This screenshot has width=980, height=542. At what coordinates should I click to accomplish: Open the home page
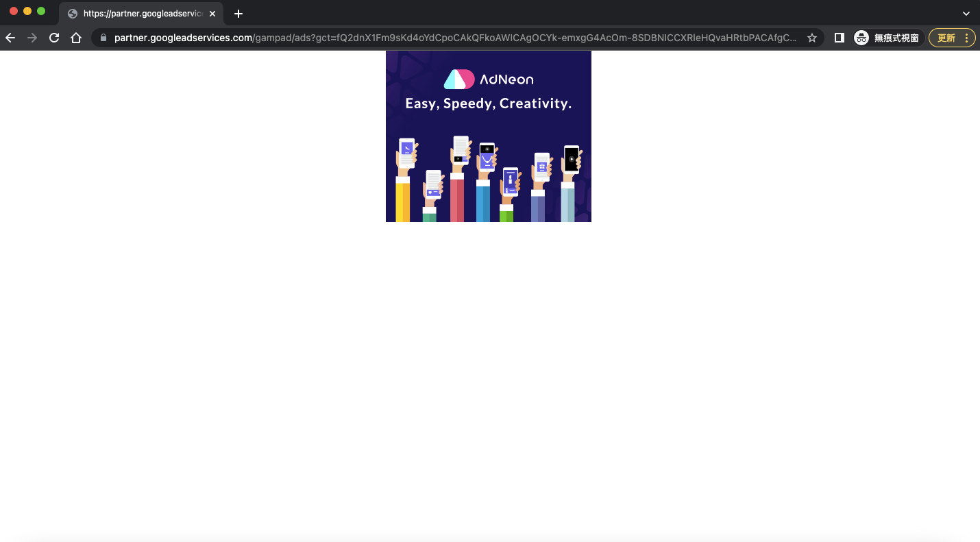[76, 38]
